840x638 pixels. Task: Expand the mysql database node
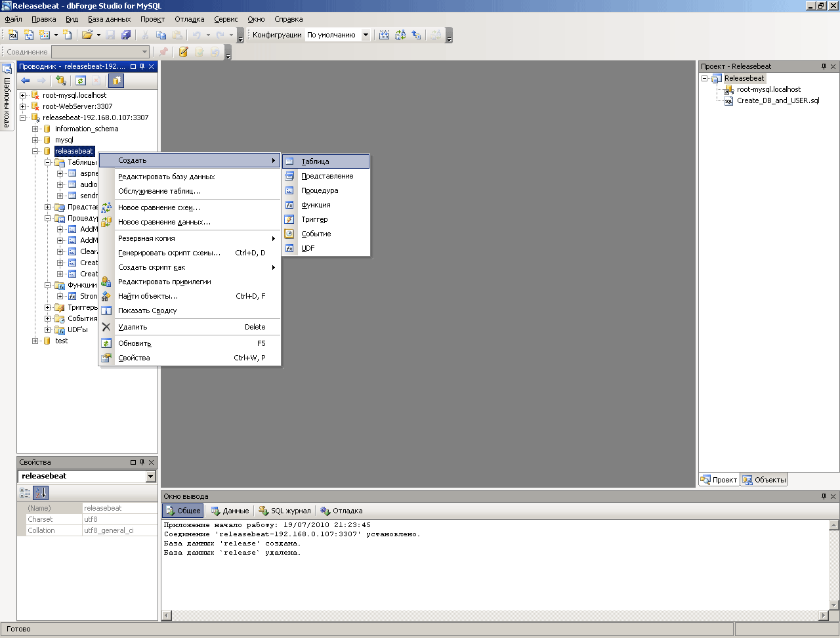pyautogui.click(x=35, y=140)
